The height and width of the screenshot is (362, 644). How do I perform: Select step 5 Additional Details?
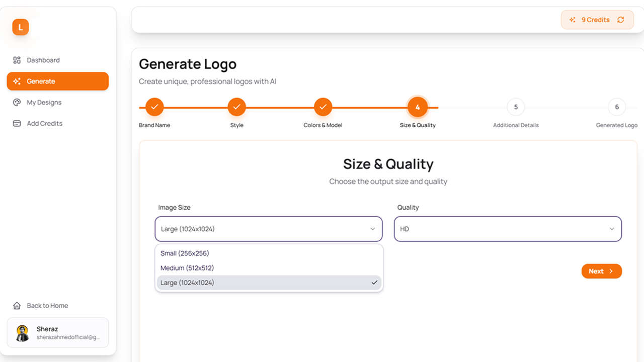click(516, 107)
